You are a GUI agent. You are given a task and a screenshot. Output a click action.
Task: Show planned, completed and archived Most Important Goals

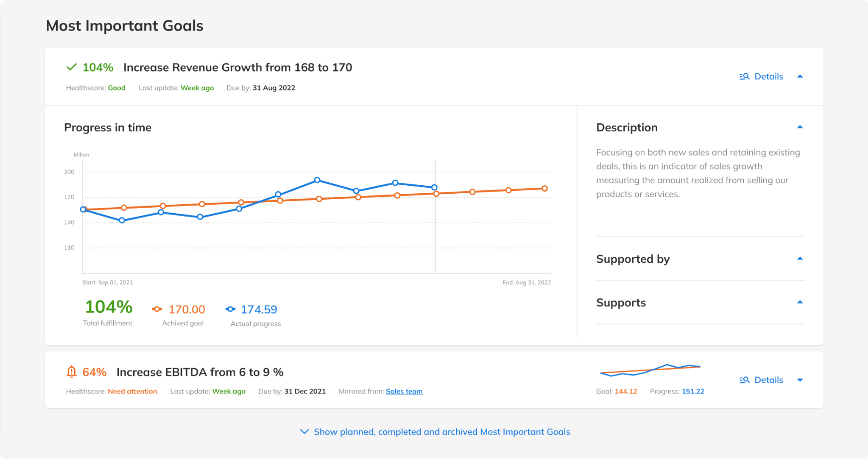(x=442, y=432)
